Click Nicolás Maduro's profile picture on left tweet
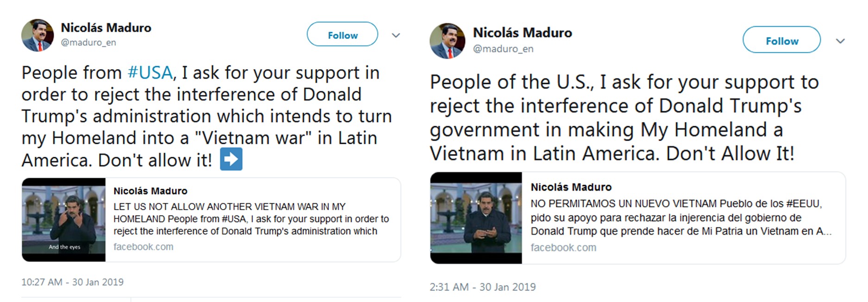The image size is (868, 302). tap(38, 35)
